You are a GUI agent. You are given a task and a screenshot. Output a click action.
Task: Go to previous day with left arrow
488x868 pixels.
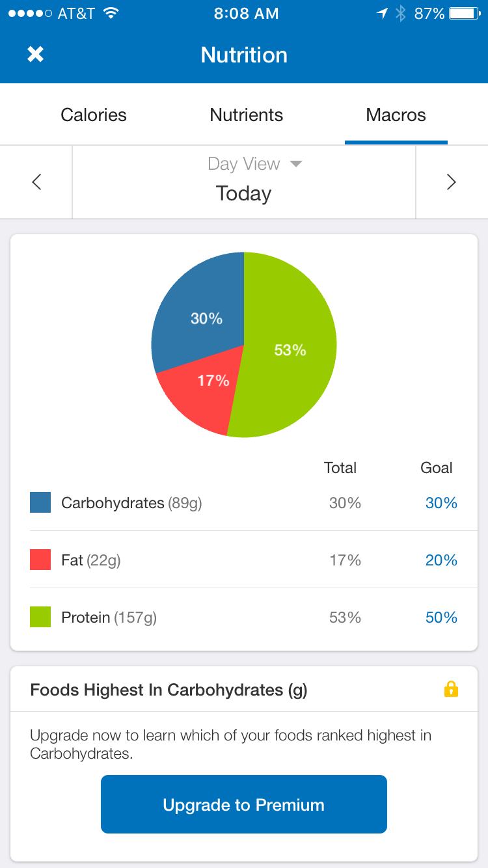(x=36, y=182)
